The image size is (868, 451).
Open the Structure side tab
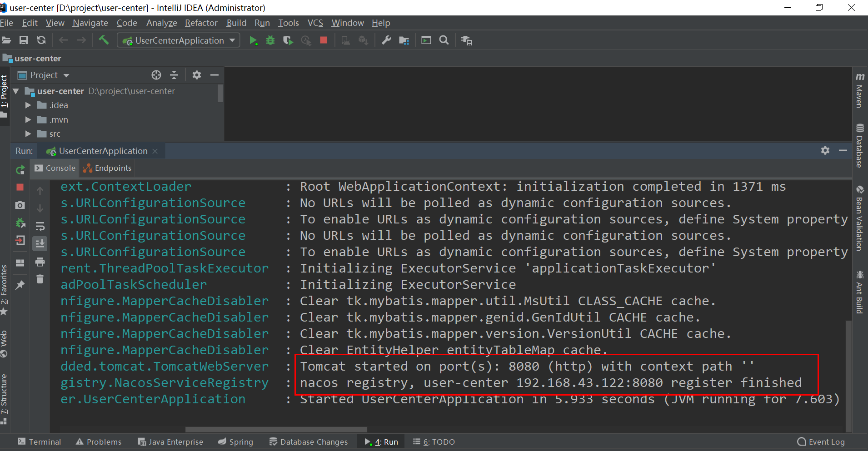click(4, 399)
